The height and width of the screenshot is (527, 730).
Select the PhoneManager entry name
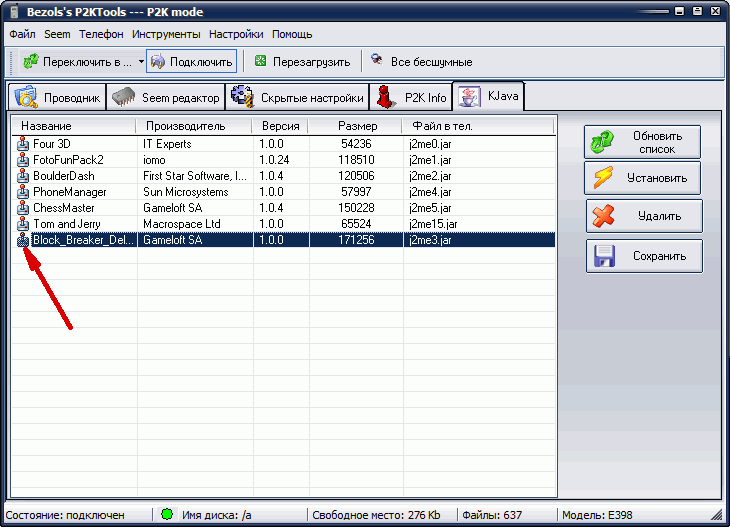coord(70,192)
